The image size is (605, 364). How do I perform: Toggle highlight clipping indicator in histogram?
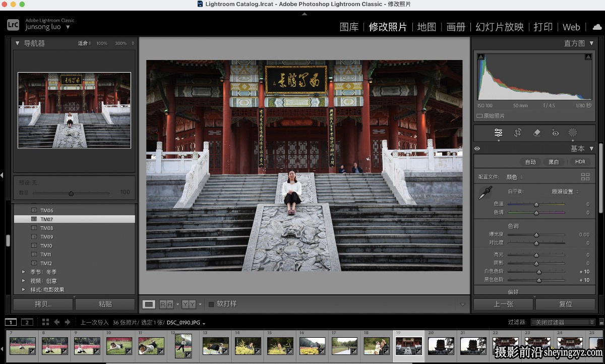(588, 57)
